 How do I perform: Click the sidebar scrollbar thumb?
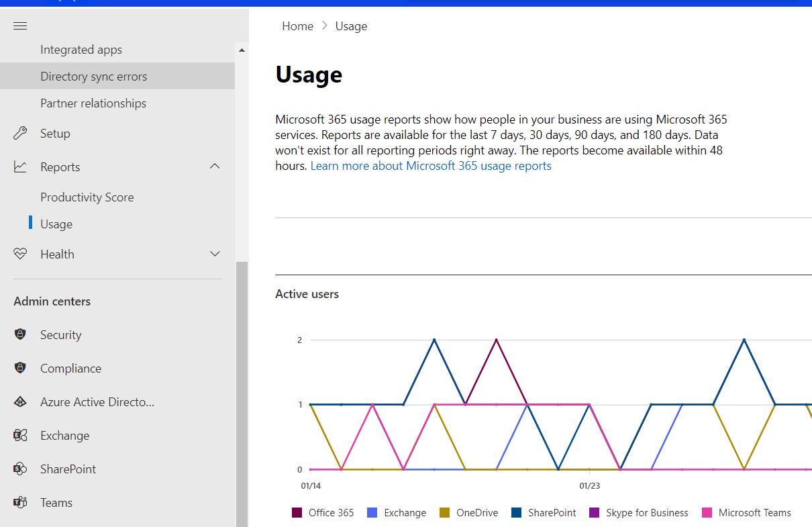click(242, 394)
